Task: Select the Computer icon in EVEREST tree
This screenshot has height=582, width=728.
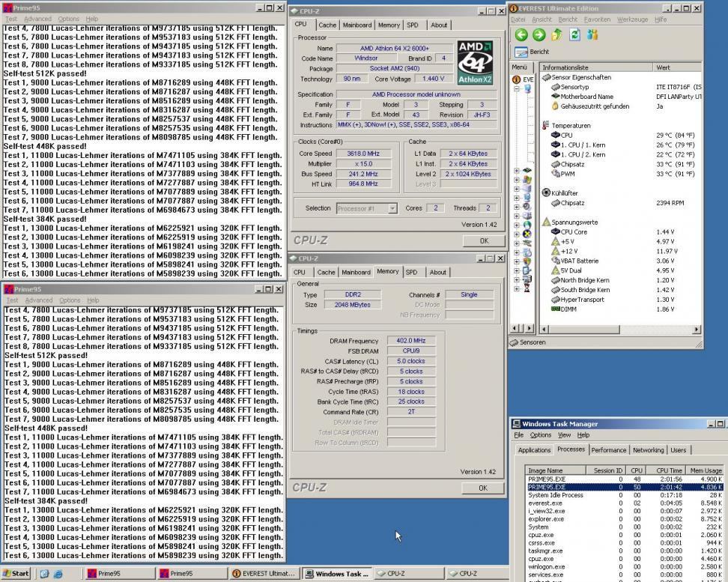Action: 527,88
